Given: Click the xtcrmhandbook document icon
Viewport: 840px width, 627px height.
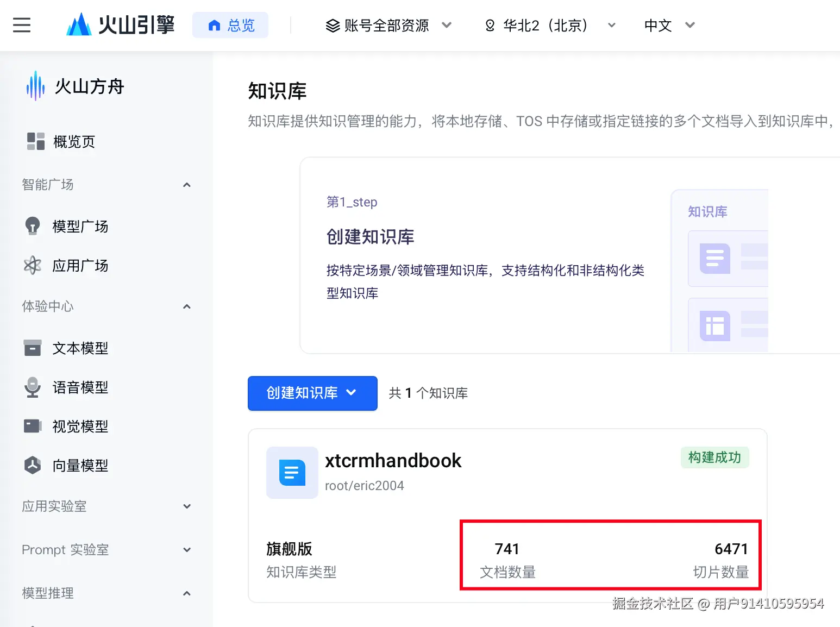Looking at the screenshot, I should coord(292,473).
